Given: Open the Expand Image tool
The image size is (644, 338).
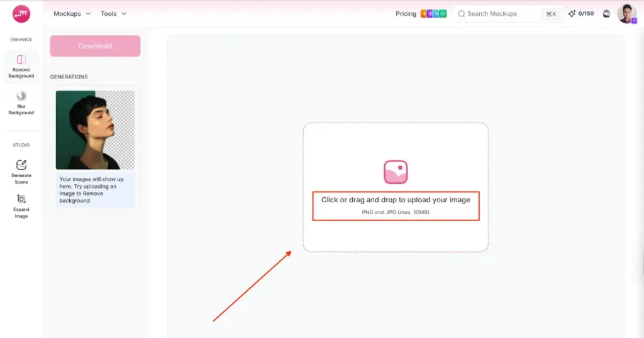Looking at the screenshot, I should [21, 199].
